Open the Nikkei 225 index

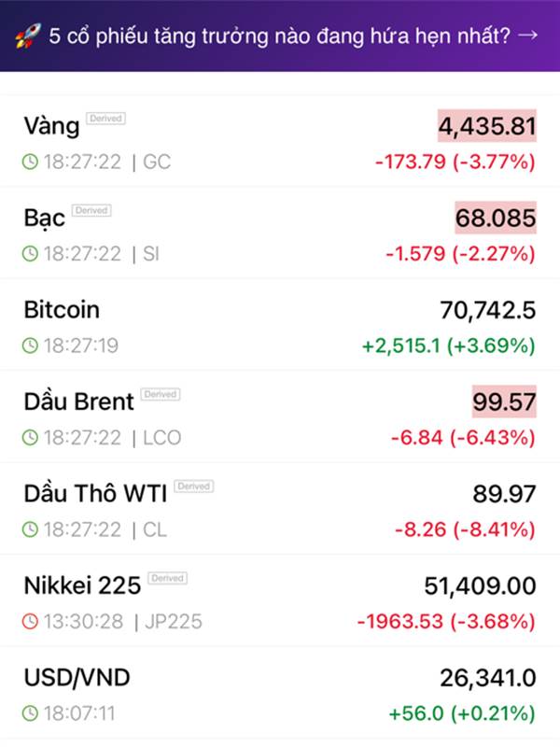pyautogui.click(x=82, y=585)
